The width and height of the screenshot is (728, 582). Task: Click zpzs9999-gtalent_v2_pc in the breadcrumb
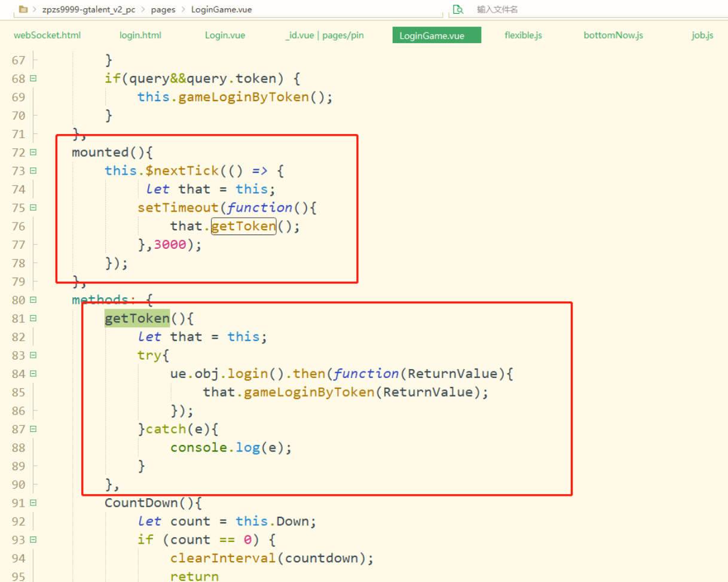pos(88,10)
